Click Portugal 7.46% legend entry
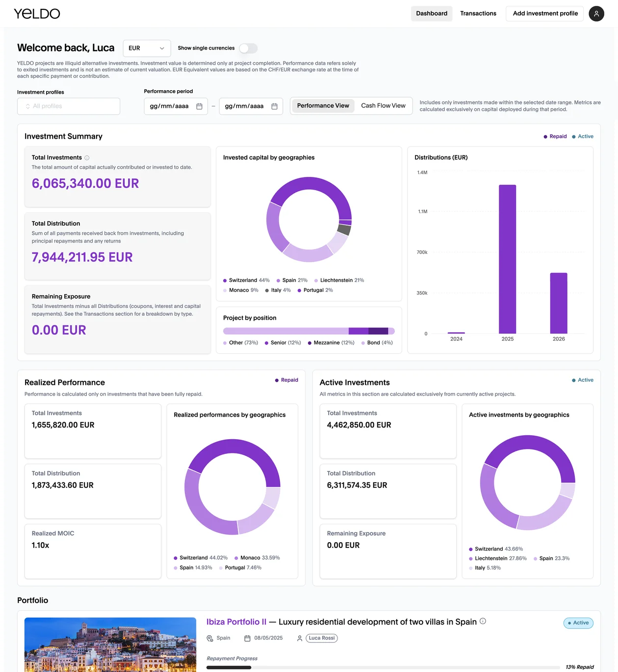This screenshot has width=618, height=672. coord(240,568)
